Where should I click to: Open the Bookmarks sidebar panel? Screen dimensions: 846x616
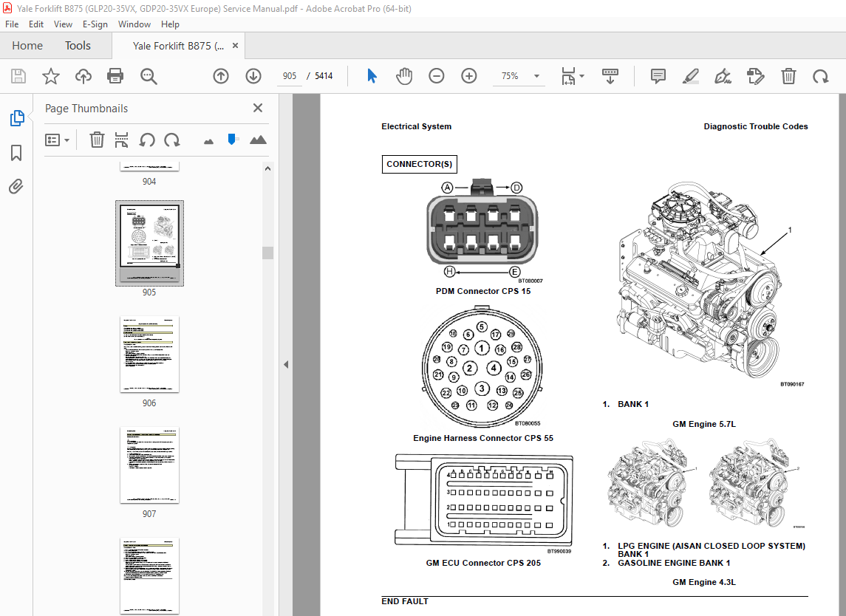[16, 153]
